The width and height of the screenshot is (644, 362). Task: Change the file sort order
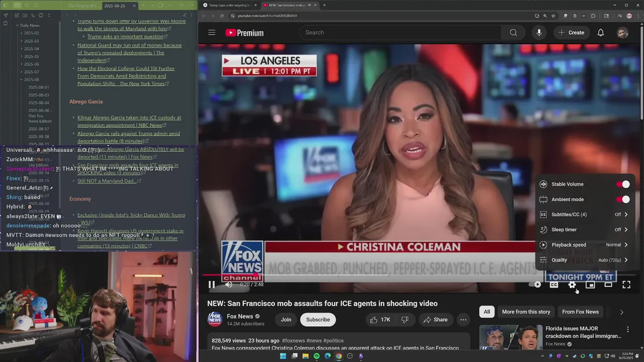pyautogui.click(x=33, y=16)
